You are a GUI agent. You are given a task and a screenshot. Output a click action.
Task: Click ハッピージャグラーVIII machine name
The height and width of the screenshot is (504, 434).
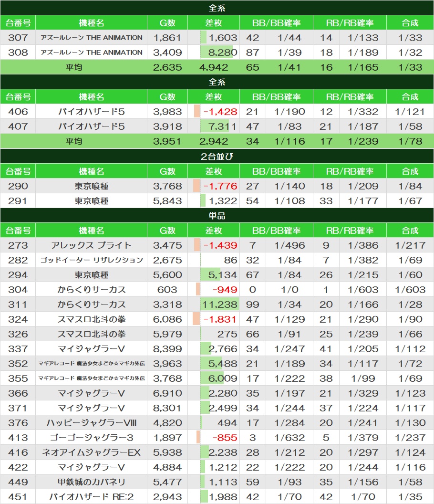(92, 423)
